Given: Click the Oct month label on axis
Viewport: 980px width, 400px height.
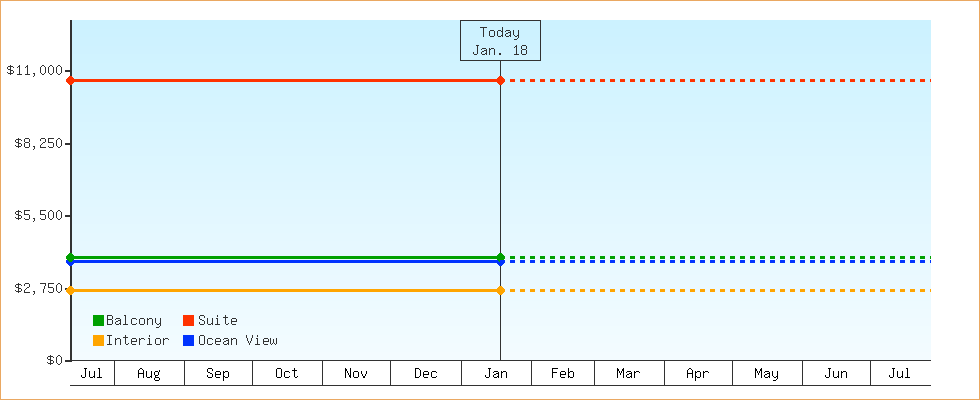Looking at the screenshot, I should pos(287,374).
